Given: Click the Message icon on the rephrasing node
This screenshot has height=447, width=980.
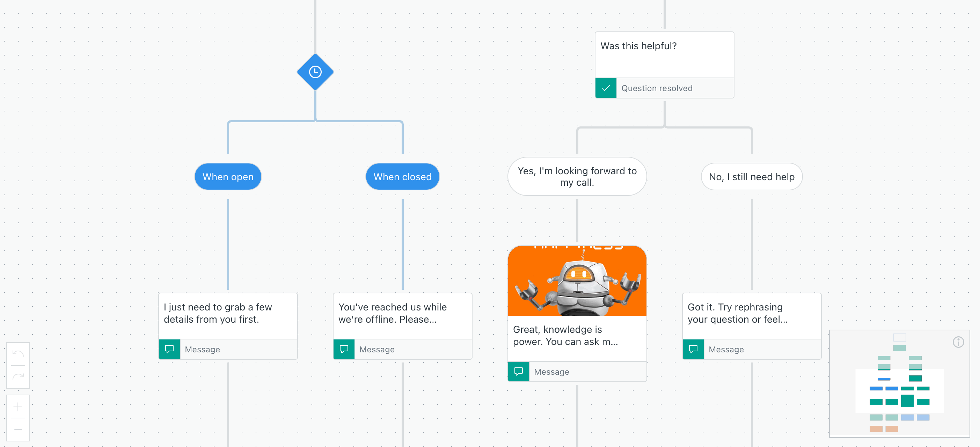Looking at the screenshot, I should click(694, 349).
